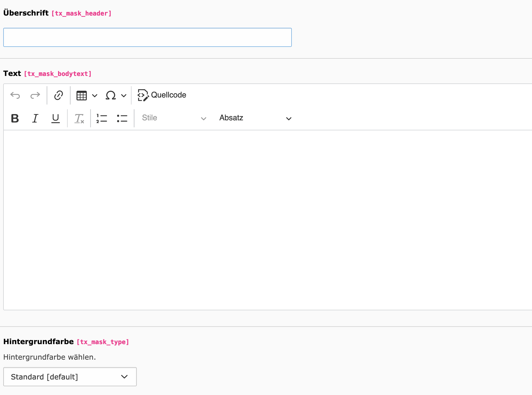
Task: Open the Absatz paragraph format dropdown
Action: (x=255, y=118)
